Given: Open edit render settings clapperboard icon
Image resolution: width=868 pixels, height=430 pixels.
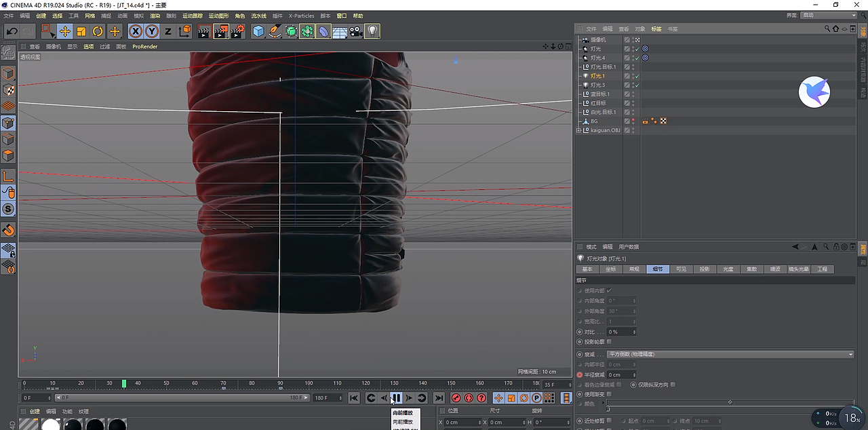Looking at the screenshot, I should click(x=237, y=31).
